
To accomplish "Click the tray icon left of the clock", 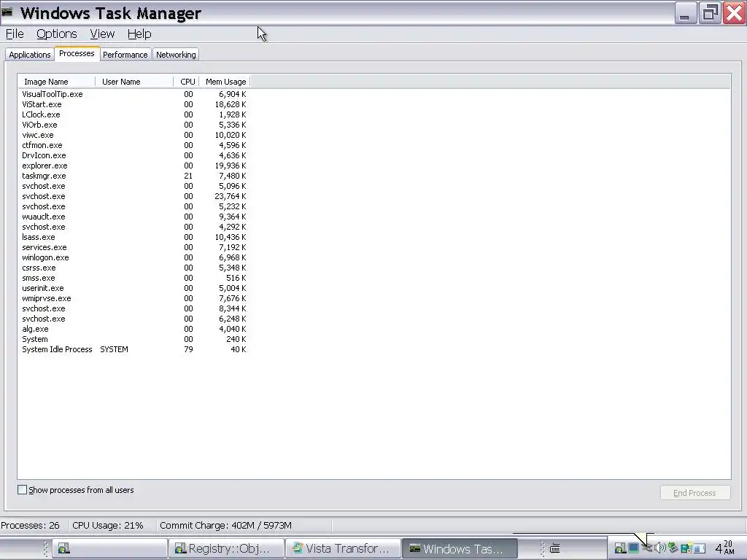I will pyautogui.click(x=700, y=548).
